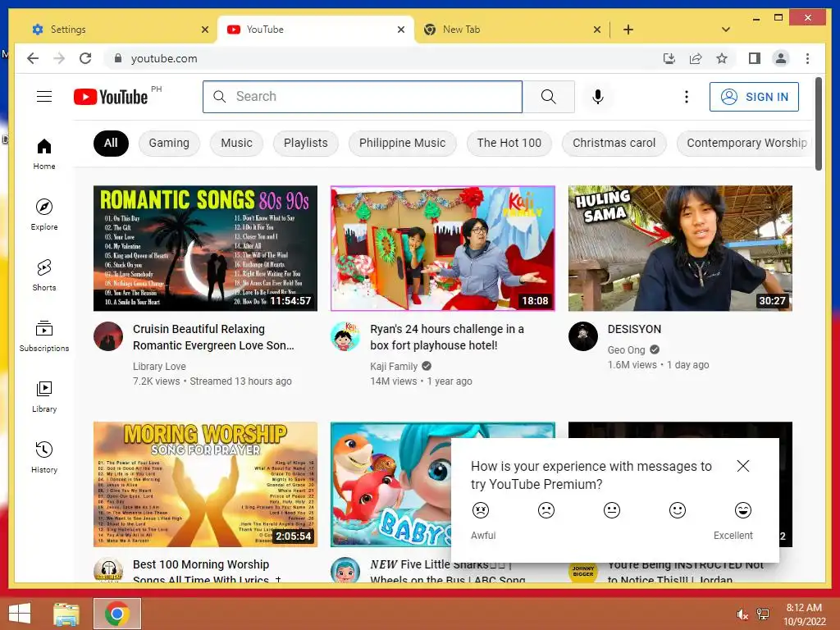
Task: Toggle the Chrome side panel
Action: pos(755,58)
